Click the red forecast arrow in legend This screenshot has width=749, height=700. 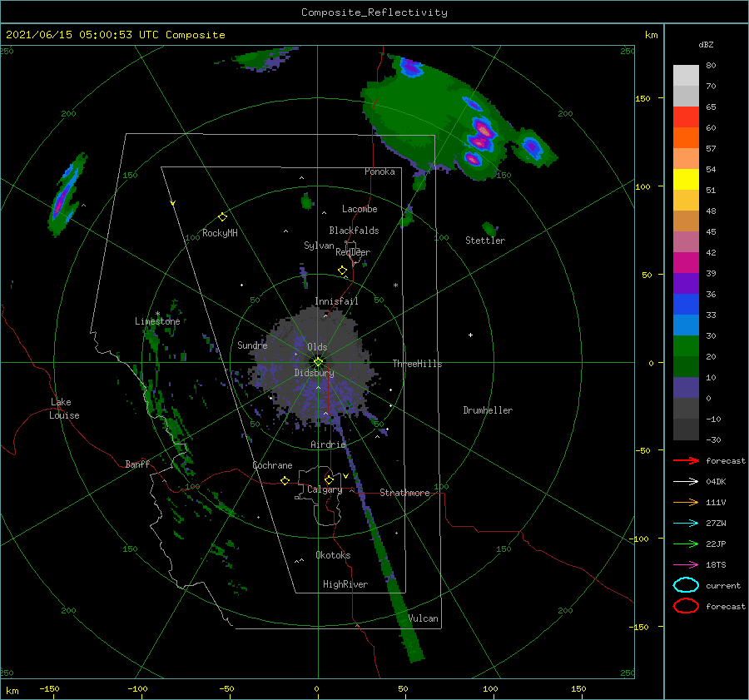click(x=686, y=460)
